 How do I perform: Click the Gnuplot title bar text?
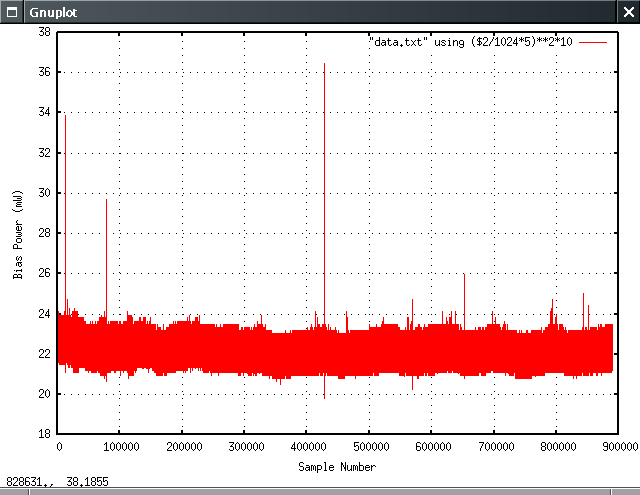coord(53,12)
